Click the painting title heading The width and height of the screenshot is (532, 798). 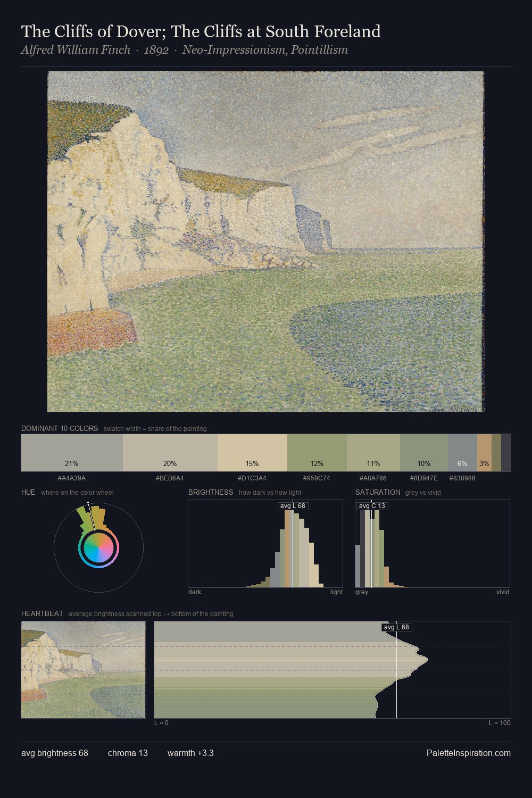(201, 32)
